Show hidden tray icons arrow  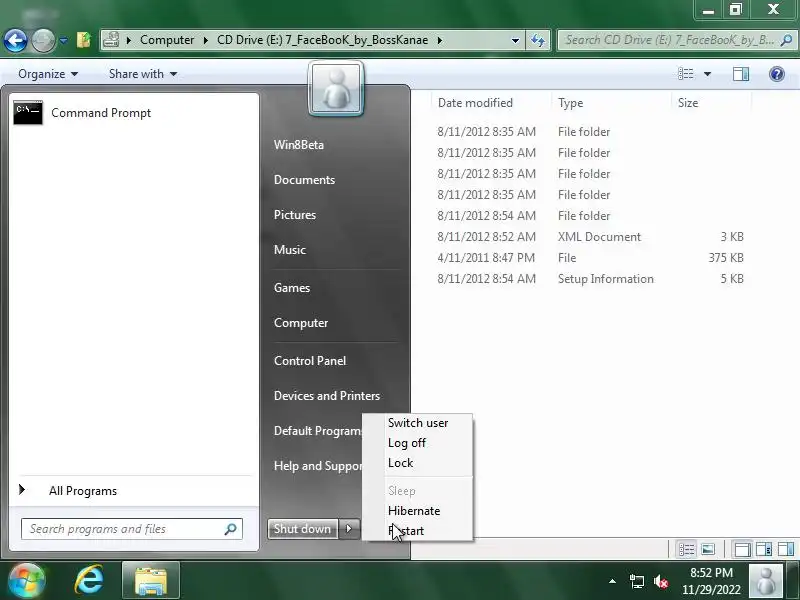(612, 581)
